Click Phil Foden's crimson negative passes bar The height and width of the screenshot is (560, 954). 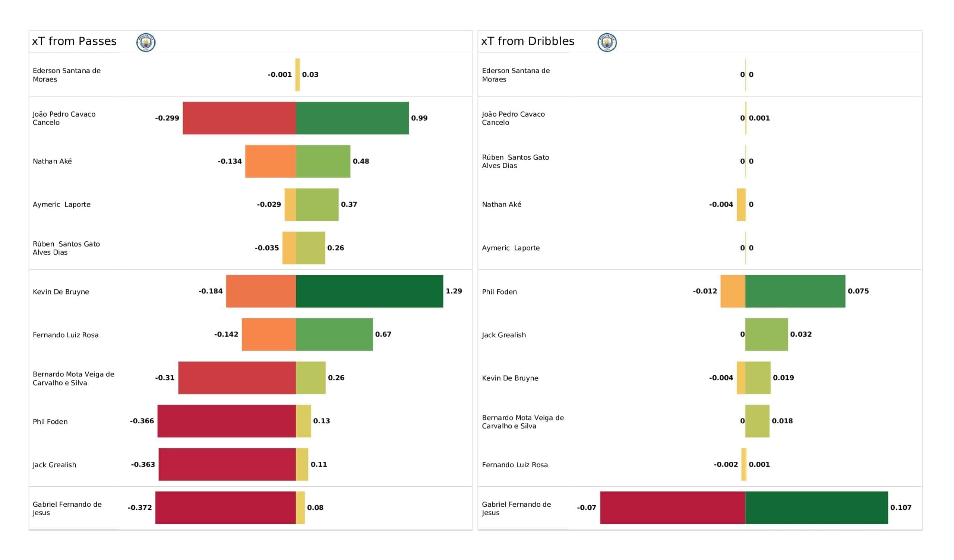click(226, 421)
